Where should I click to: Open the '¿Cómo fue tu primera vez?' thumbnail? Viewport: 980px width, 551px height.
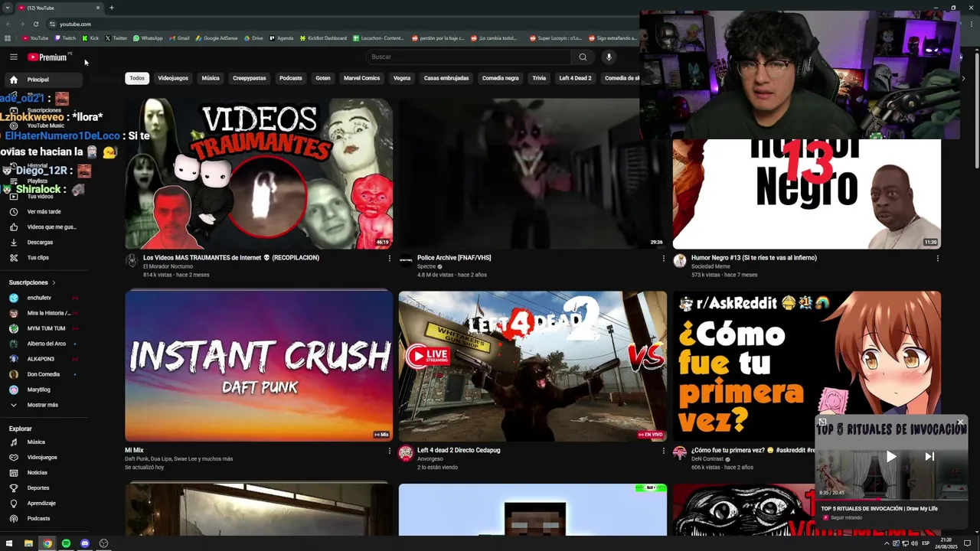pos(807,366)
